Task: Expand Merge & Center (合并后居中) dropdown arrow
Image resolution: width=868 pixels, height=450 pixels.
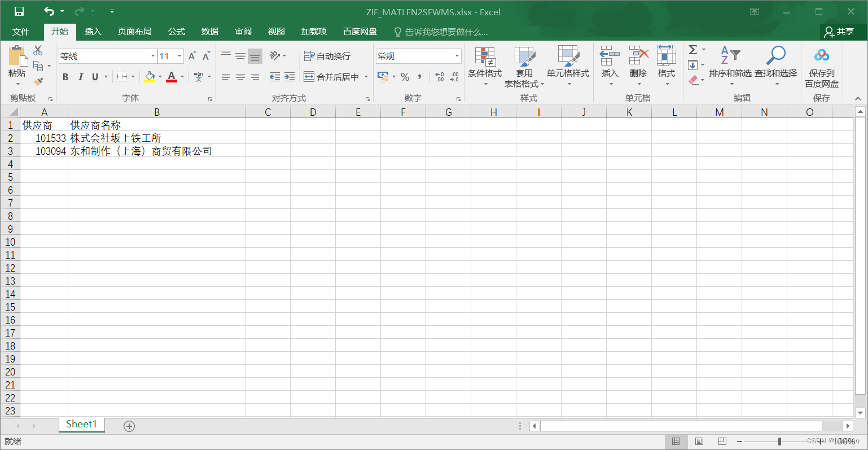Action: point(366,77)
